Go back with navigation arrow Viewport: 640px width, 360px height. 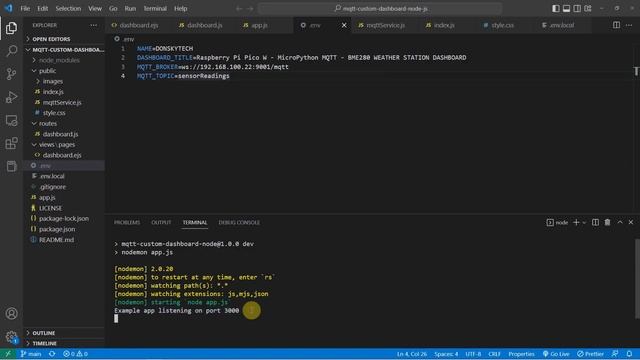point(239,9)
